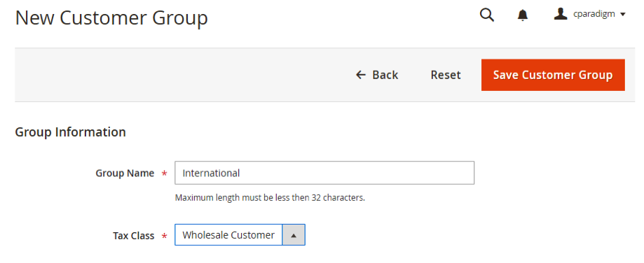Image resolution: width=644 pixels, height=263 pixels.
Task: Click the New Customer Group page title
Action: [x=111, y=18]
